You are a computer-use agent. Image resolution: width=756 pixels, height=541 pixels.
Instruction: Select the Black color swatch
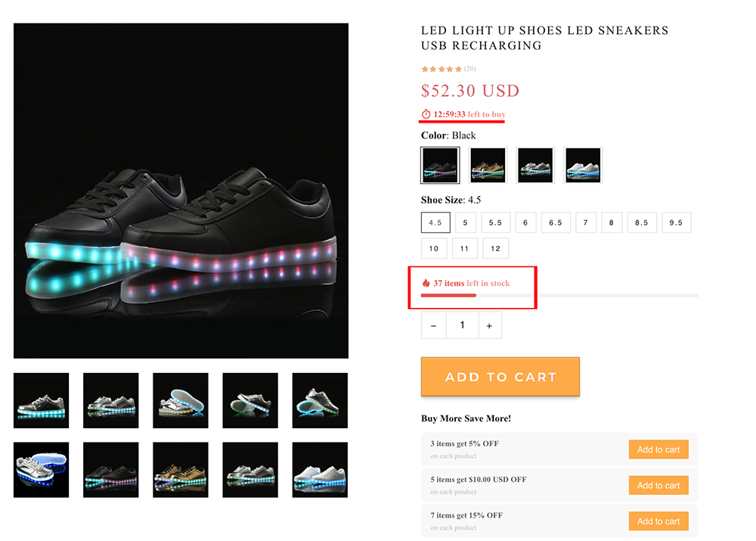pyautogui.click(x=440, y=165)
